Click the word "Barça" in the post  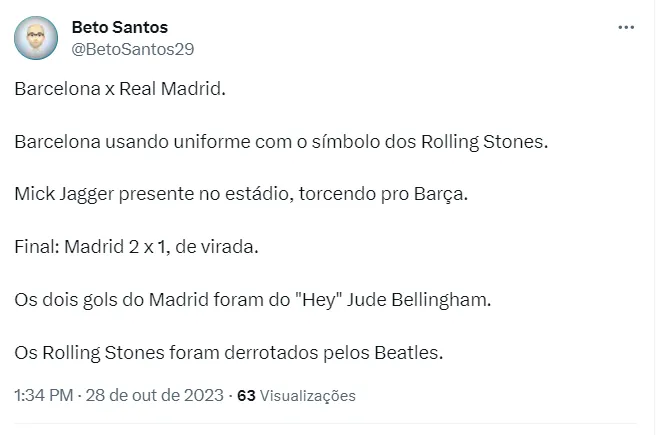(x=445, y=194)
